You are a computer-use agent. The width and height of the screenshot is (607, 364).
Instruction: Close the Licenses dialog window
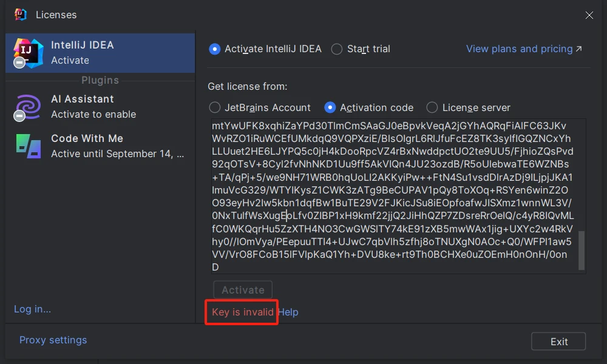589,15
